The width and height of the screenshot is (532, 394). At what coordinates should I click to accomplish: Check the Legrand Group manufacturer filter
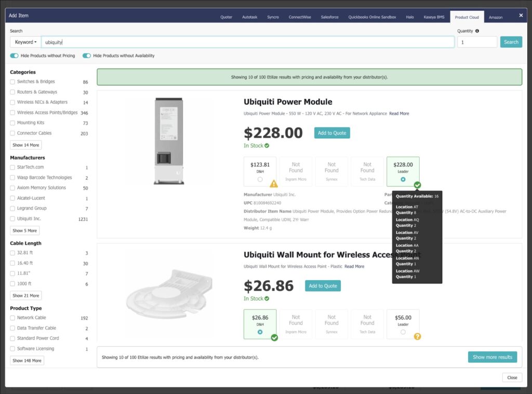12,208
